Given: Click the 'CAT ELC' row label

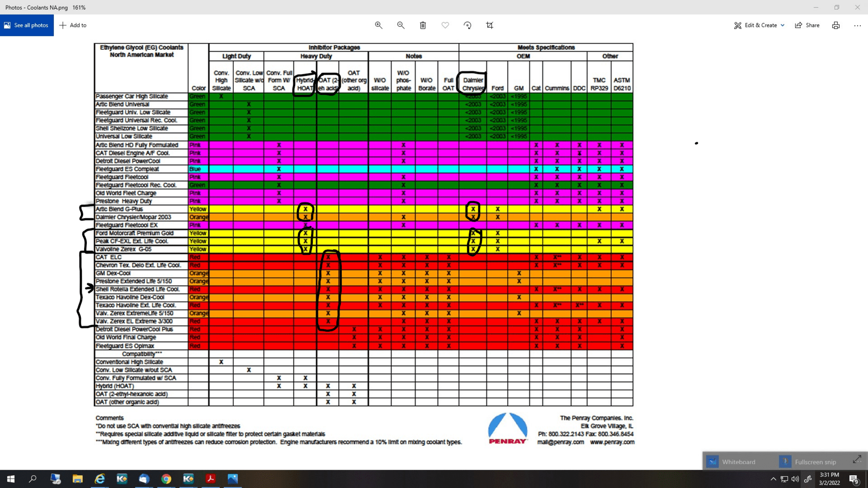Looking at the screenshot, I should 109,257.
